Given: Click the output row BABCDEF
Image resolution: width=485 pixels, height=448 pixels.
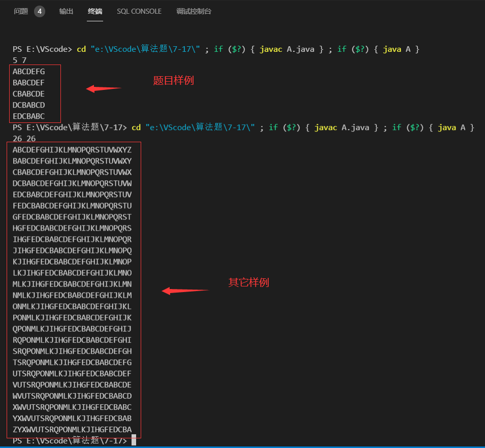Looking at the screenshot, I should 29,83.
